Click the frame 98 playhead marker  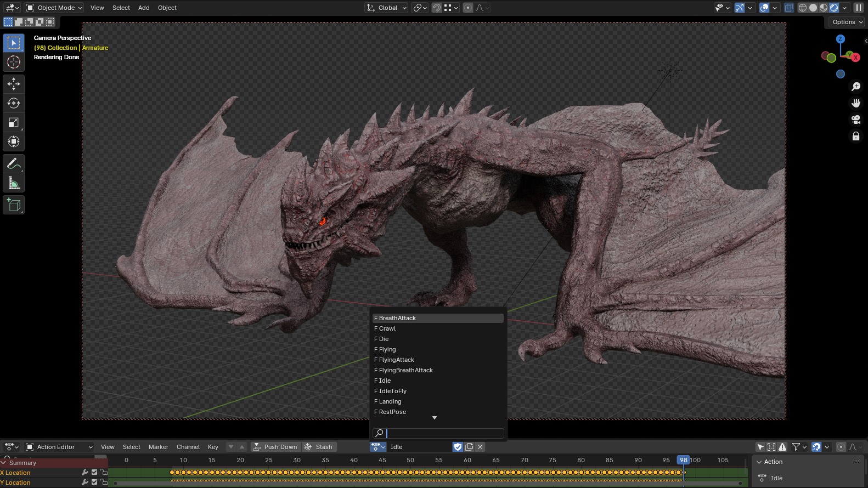pos(683,460)
